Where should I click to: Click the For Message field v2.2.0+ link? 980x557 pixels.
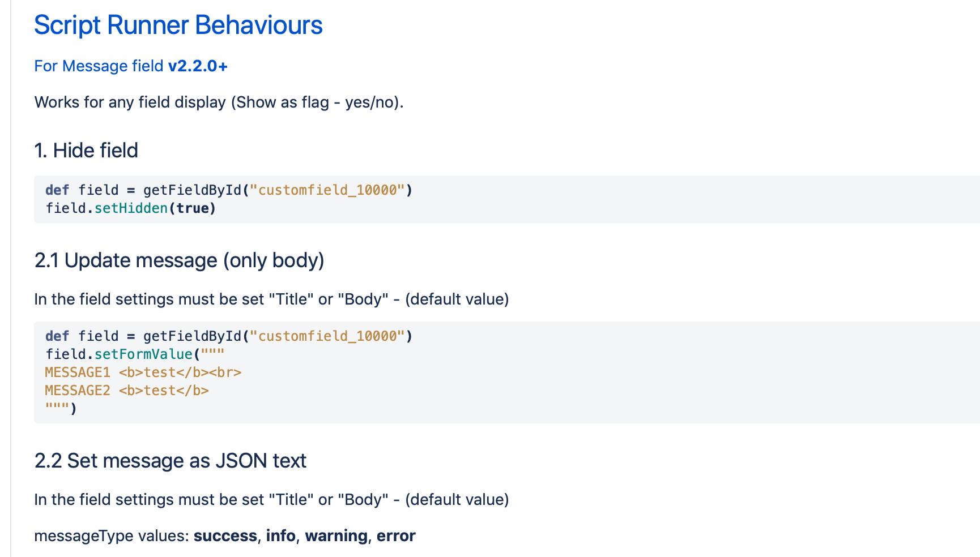coord(131,66)
